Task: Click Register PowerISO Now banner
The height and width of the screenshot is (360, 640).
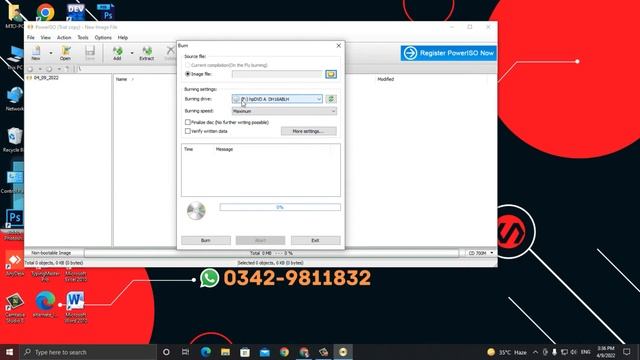Action: (x=448, y=53)
